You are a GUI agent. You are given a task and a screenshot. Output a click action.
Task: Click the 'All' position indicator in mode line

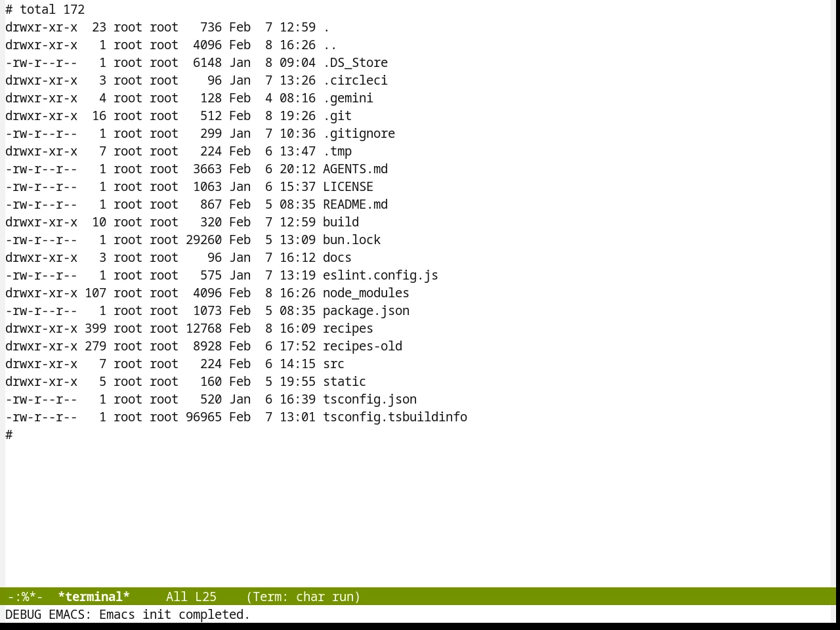pyautogui.click(x=177, y=597)
